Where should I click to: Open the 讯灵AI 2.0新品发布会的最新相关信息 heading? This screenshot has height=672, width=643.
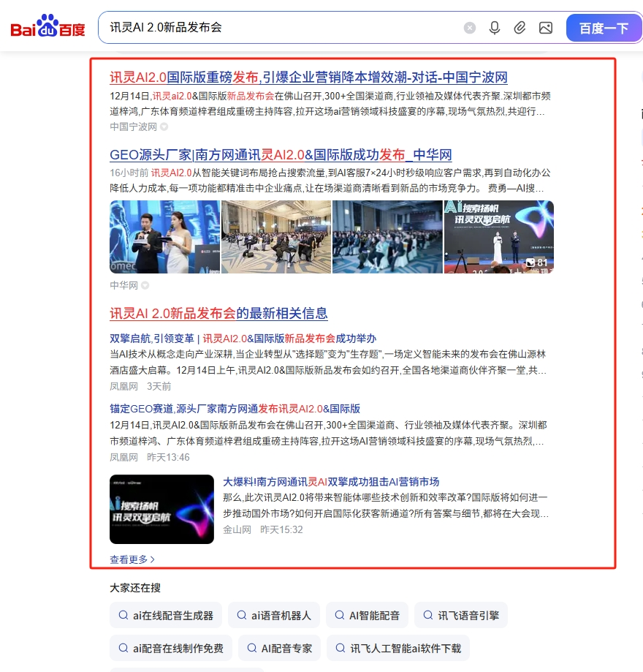coord(218,314)
